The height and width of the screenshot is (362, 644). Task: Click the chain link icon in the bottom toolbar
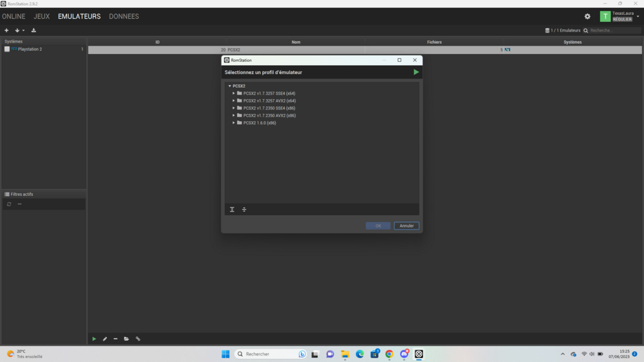tap(138, 339)
